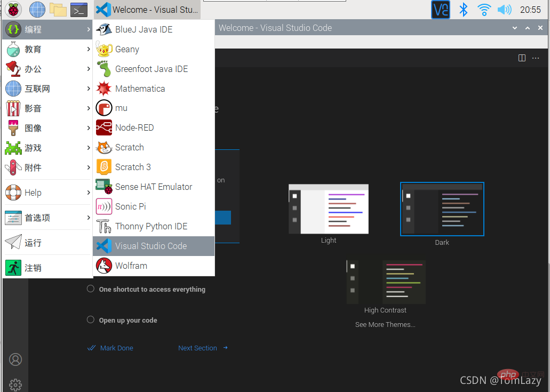The image size is (550, 392).
Task: Open the Raspberry Pi main menu
Action: point(13,10)
